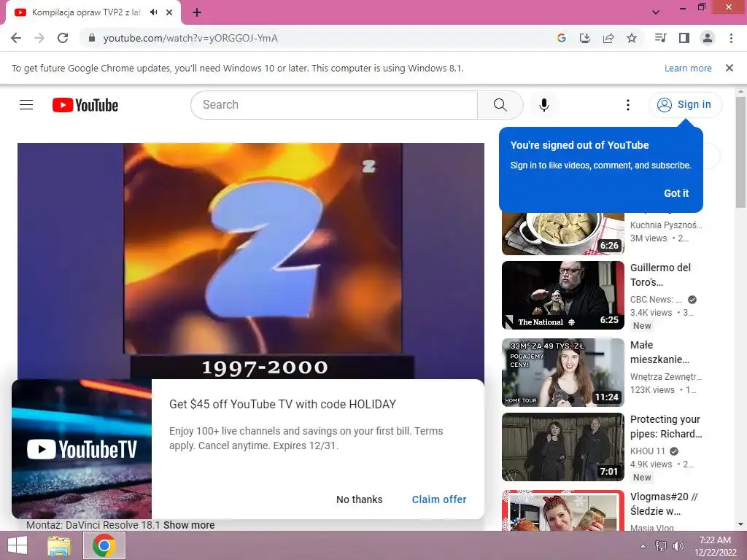Open the network icon in system tray
Screen dimensions: 747x560
click(661, 546)
